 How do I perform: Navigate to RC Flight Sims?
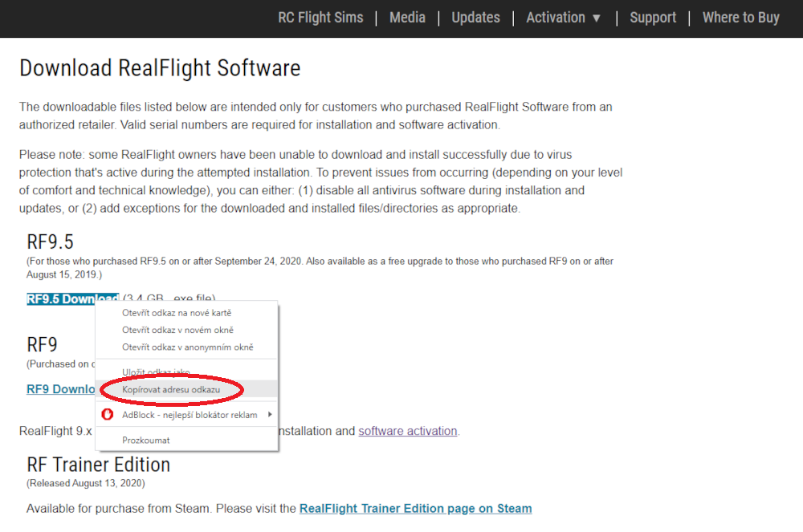click(320, 17)
